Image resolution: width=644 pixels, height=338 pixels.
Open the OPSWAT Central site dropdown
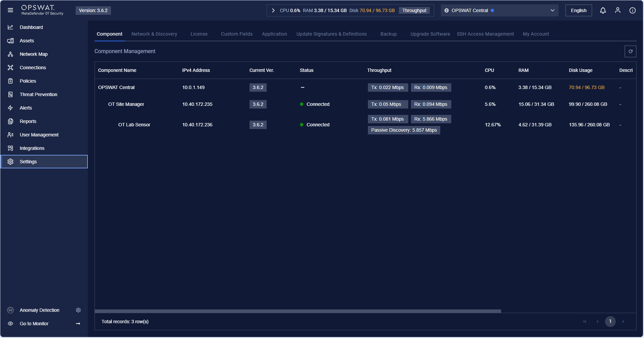click(499, 10)
